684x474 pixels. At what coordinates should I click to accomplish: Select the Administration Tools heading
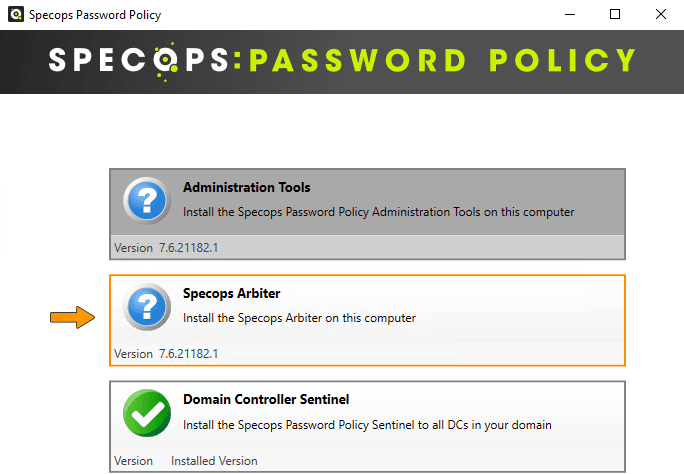tap(246, 188)
